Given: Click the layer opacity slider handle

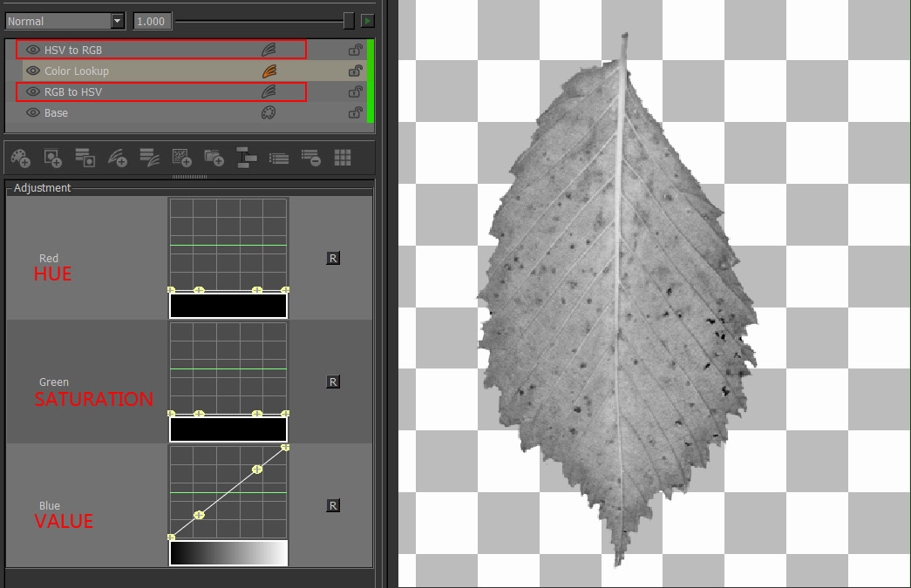Looking at the screenshot, I should (349, 20).
